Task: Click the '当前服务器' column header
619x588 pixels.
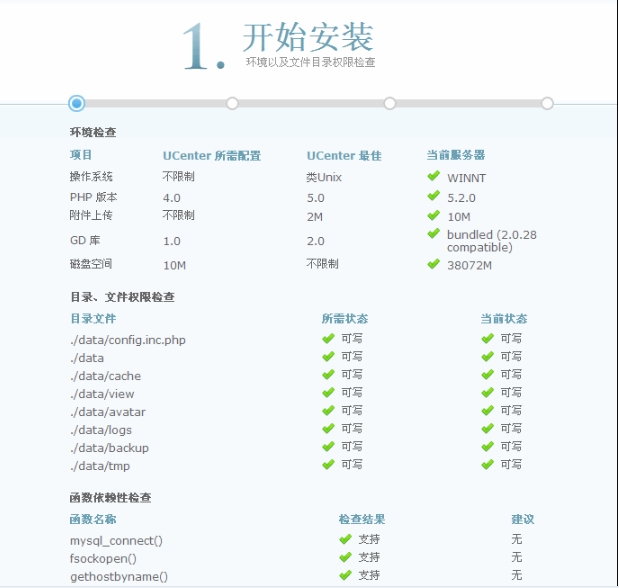Action: pos(456,155)
